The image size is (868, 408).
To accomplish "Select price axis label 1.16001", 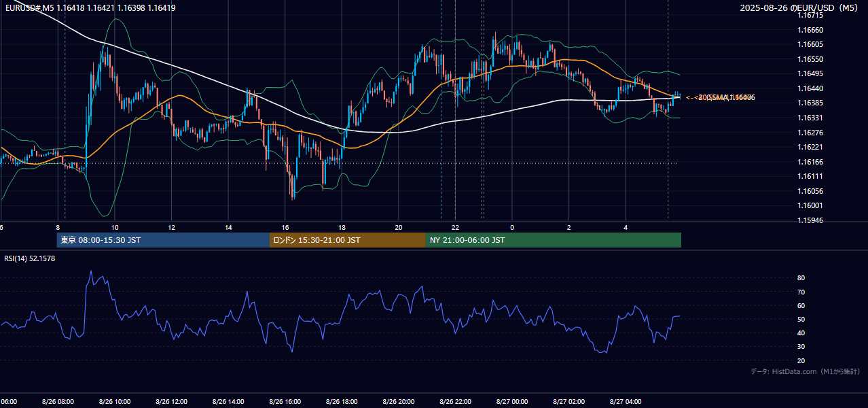I will click(810, 205).
